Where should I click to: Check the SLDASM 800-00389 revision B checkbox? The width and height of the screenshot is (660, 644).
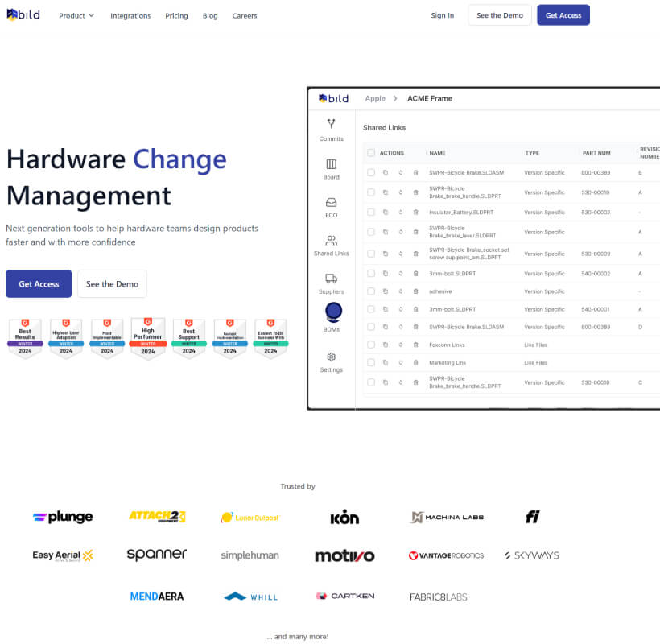pos(371,172)
